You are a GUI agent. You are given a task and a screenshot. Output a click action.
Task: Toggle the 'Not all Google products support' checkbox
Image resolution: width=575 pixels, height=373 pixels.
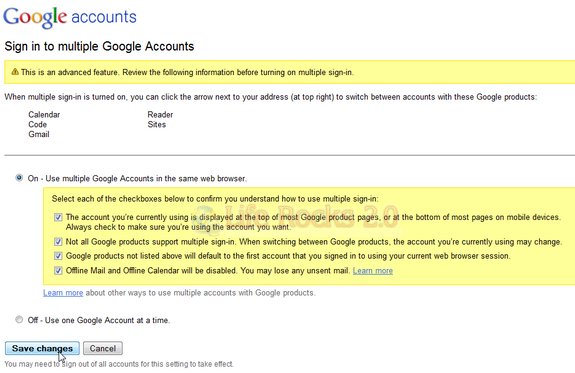click(x=58, y=242)
